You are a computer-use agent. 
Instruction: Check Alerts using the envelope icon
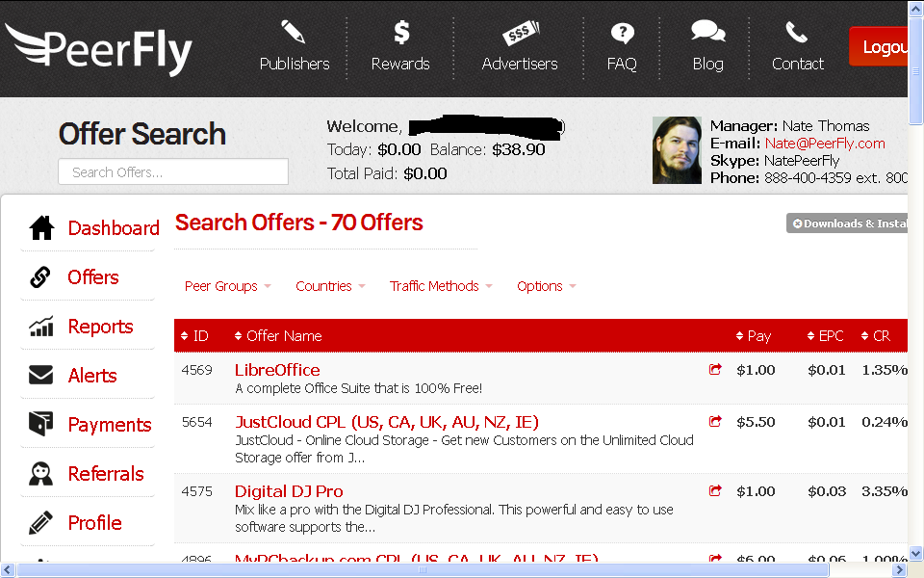tap(41, 375)
